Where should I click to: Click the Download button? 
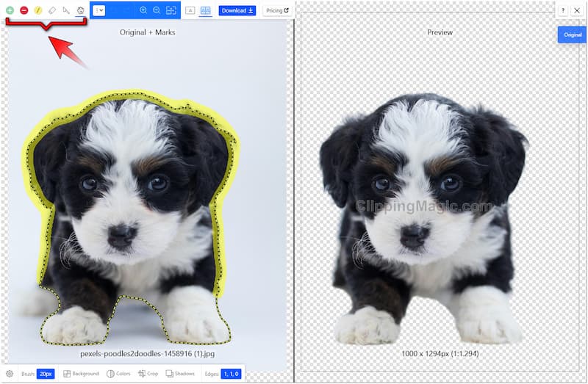click(237, 10)
